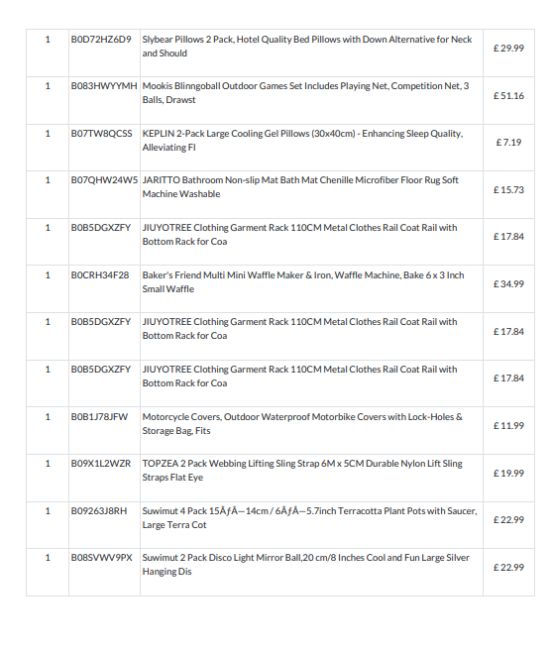Click the ASIN code B0B1J78JFW
552x650 pixels.
[99, 417]
